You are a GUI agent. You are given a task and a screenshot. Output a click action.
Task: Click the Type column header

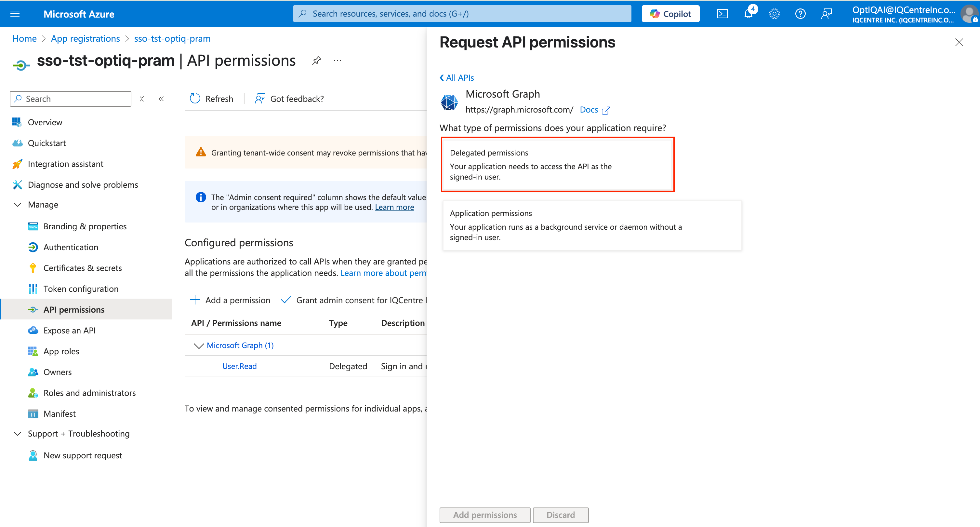[338, 323]
